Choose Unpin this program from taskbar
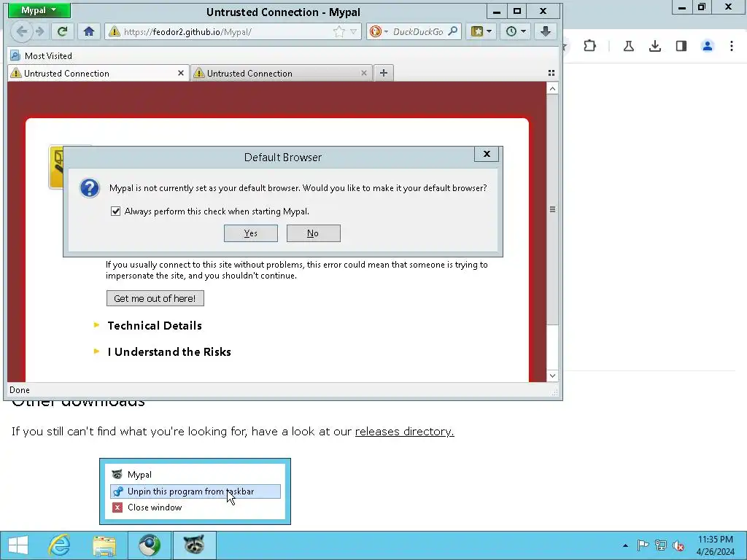This screenshot has width=747, height=560. (196, 491)
